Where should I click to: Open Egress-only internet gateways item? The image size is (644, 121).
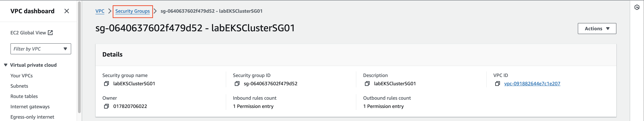pos(32,117)
